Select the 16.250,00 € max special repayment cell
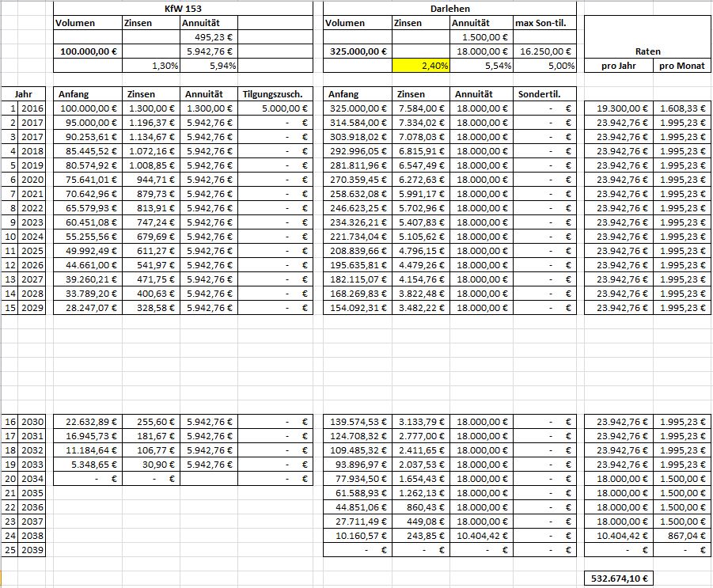713x588 pixels. (544, 51)
